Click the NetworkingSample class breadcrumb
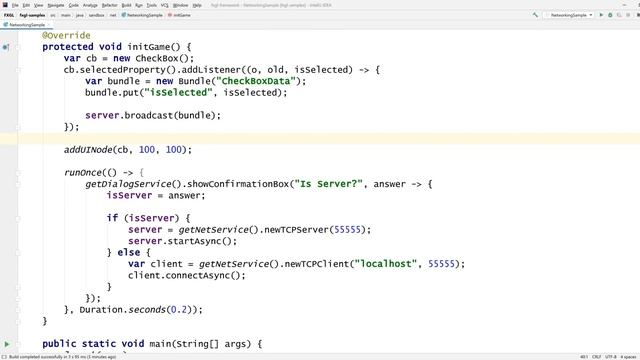Screen dimensions: 640x360 point(142,15)
